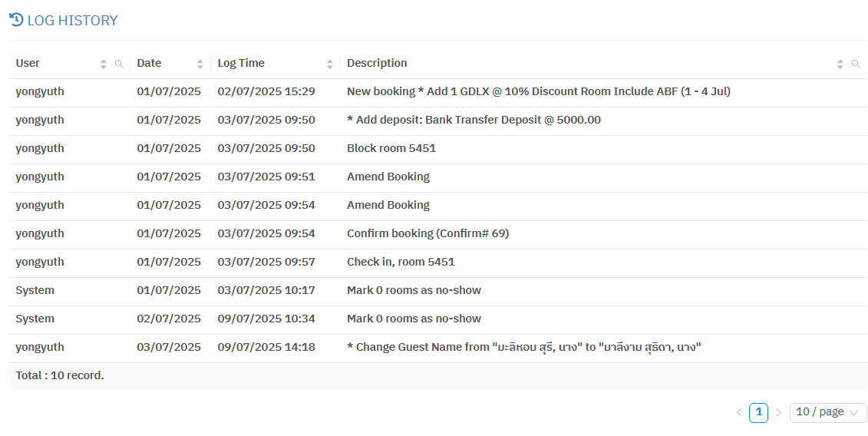Screen dimensions: 868x436
Task: Click the Confirm booking (Confirm# 69) entry
Action: click(x=427, y=233)
